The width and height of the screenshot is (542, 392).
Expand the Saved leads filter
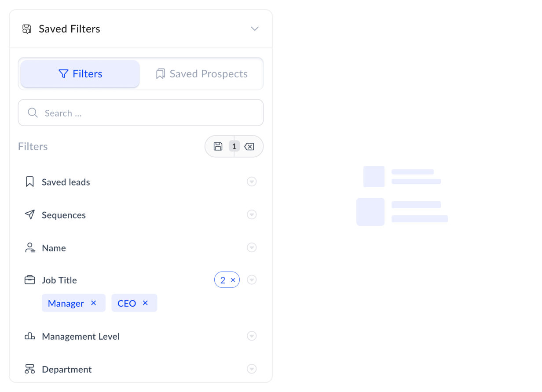pyautogui.click(x=252, y=181)
